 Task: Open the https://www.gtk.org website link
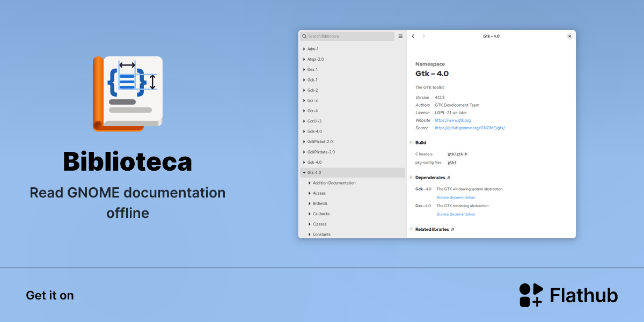(x=452, y=120)
